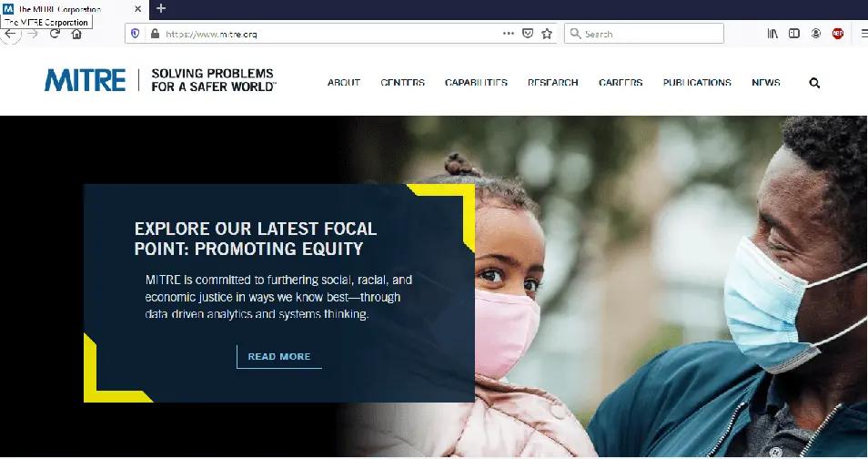Click the MITRE logo
Screen dimensions: 868x459
point(86,80)
